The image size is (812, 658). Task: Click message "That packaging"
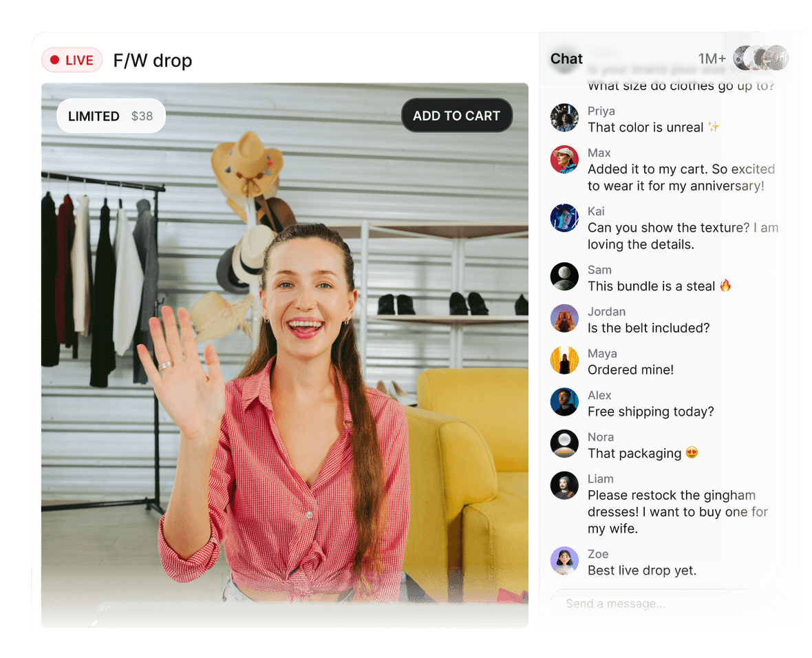[x=643, y=454]
